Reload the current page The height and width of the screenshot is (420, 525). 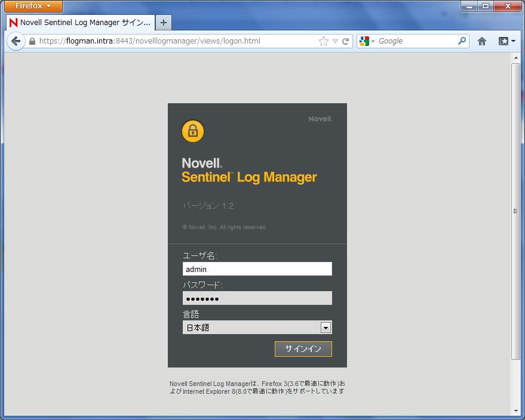click(x=346, y=41)
